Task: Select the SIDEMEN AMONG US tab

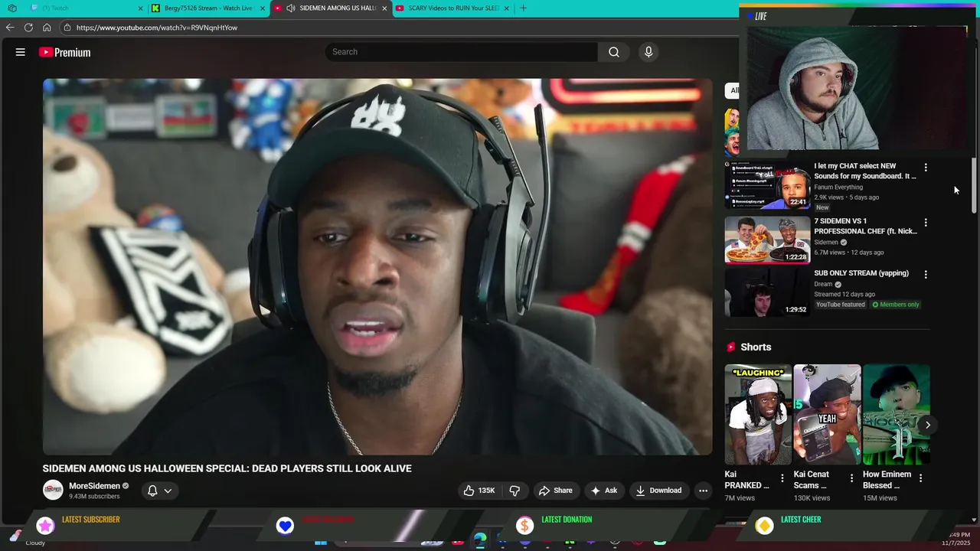Action: (331, 8)
